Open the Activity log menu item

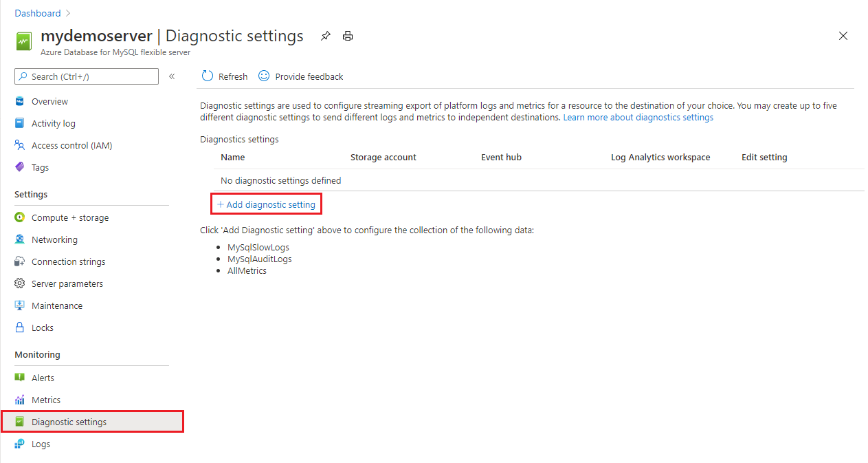tap(54, 124)
